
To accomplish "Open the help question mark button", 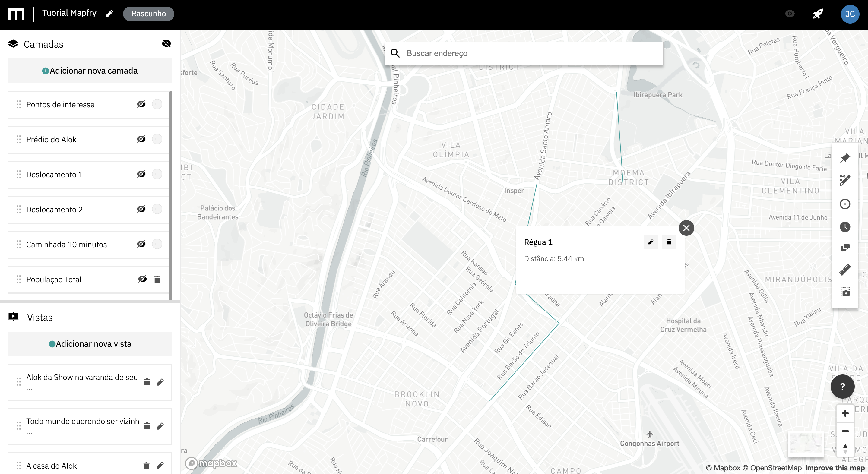I will coord(842,387).
